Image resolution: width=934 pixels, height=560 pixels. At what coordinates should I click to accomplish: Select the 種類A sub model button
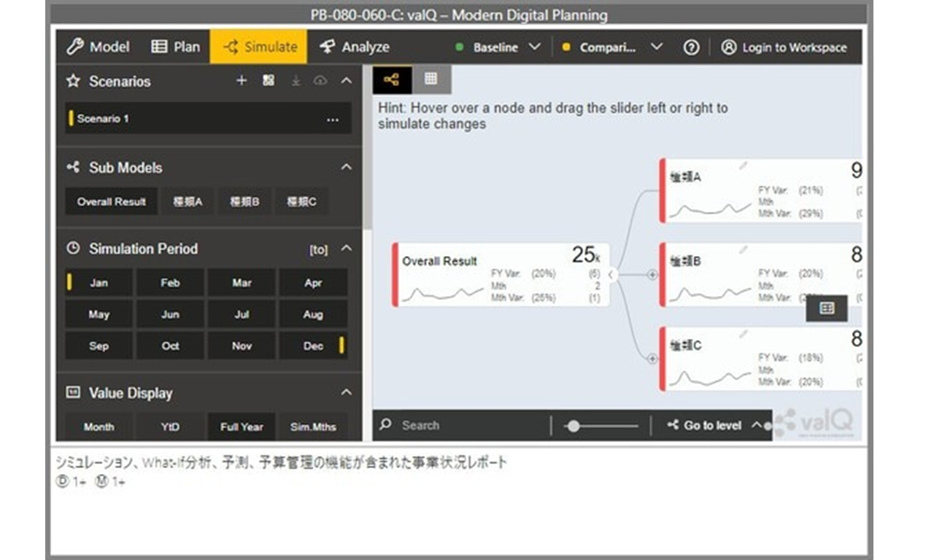[188, 202]
